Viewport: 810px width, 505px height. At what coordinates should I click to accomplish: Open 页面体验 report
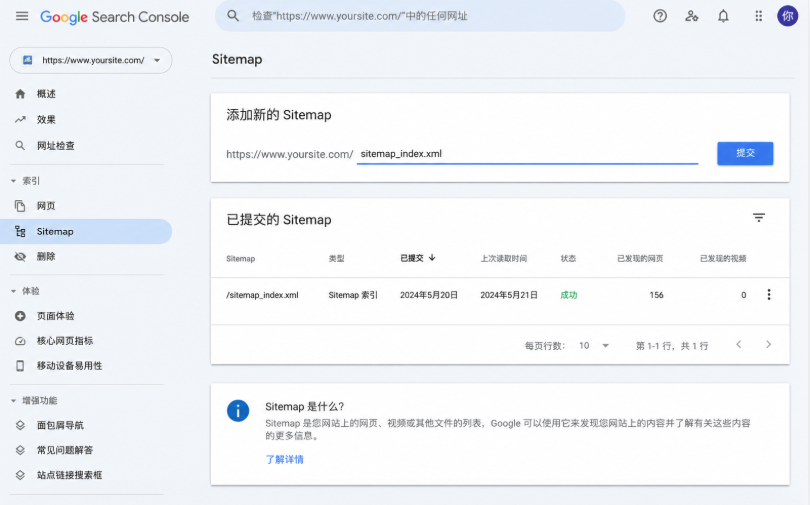[x=55, y=316]
